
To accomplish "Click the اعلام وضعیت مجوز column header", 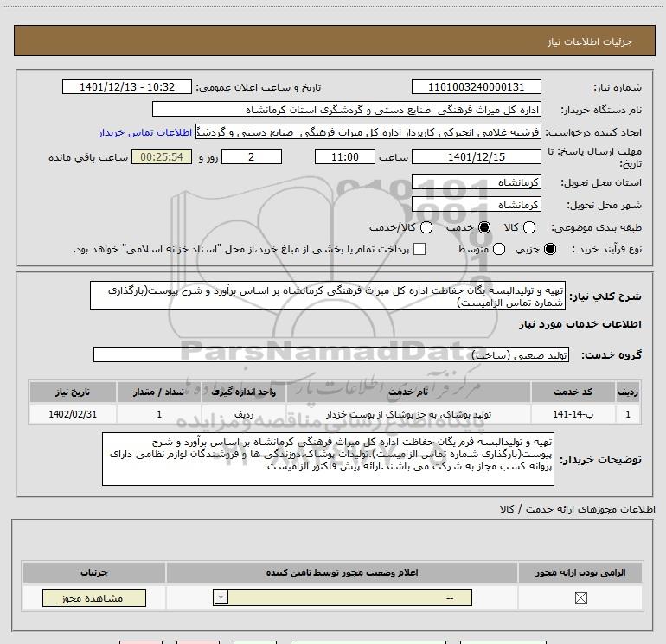I will [x=342, y=572].
